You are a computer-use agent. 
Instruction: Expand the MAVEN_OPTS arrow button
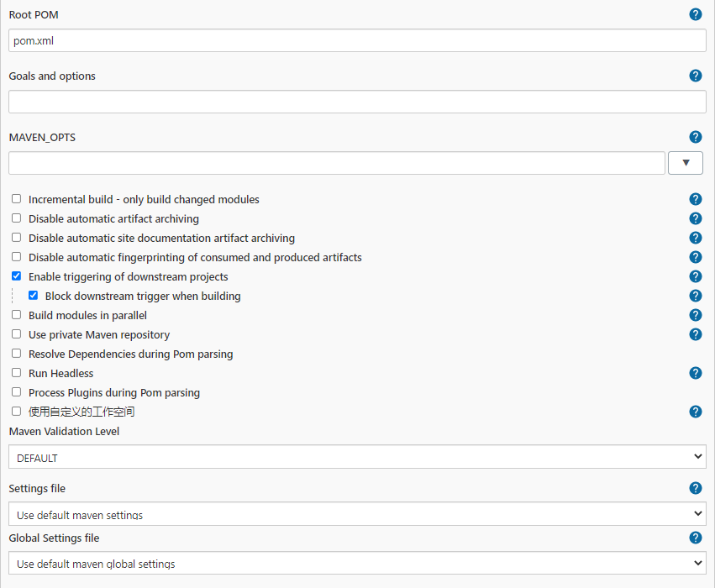coord(686,163)
